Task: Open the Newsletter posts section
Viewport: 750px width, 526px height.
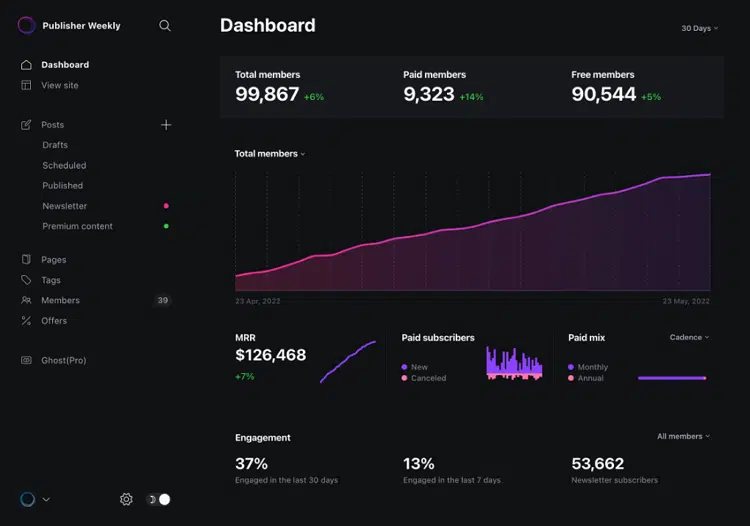Action: 65,206
